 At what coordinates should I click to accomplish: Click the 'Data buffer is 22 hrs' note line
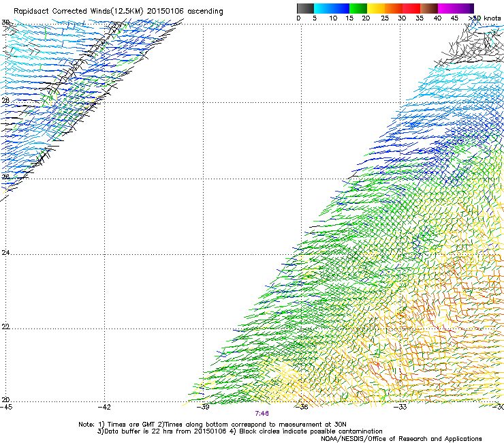pos(240,431)
